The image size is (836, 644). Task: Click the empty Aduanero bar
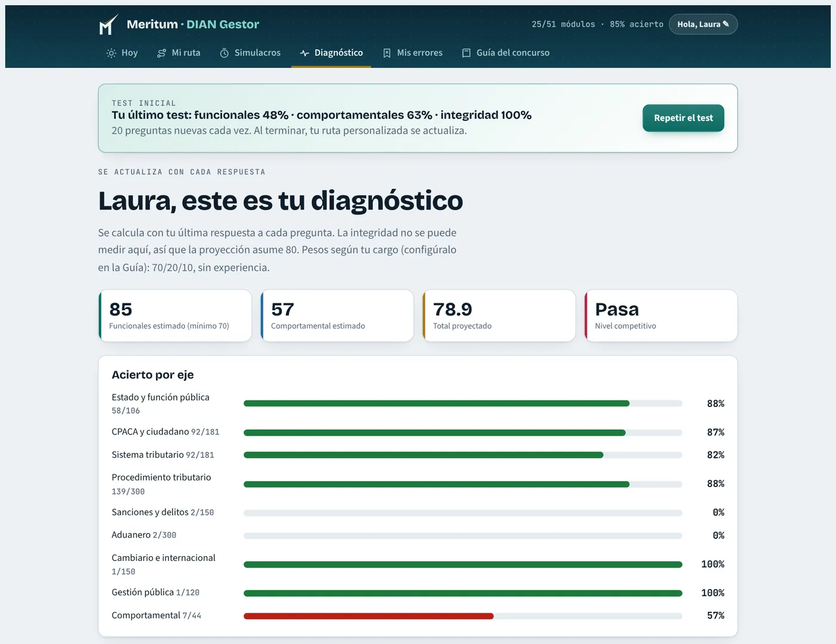pyautogui.click(x=463, y=535)
